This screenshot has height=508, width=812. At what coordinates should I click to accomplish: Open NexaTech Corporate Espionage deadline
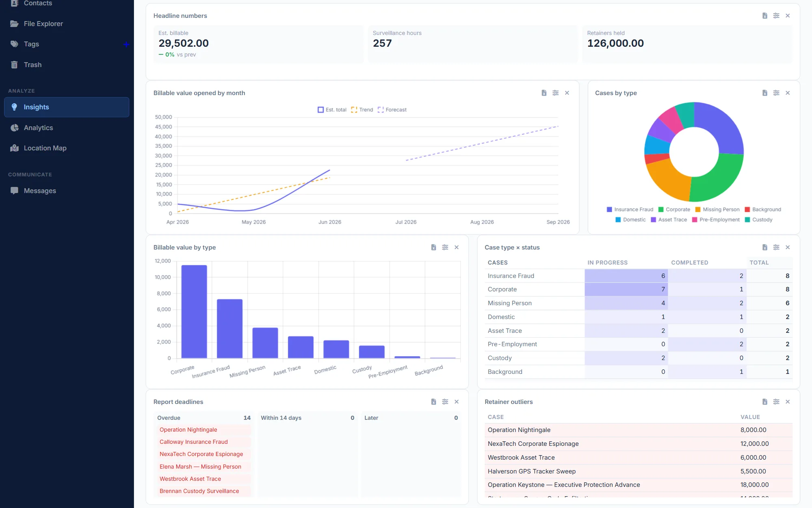203,454
